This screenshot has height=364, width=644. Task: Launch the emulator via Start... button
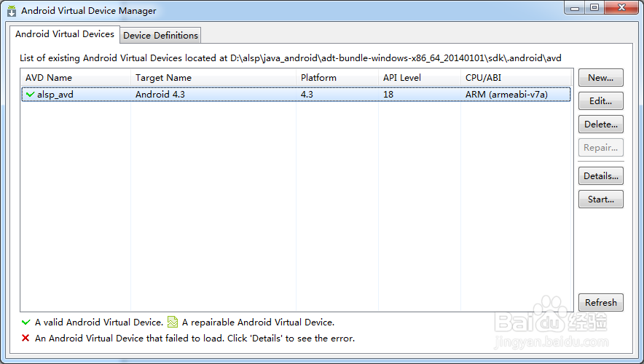[601, 199]
